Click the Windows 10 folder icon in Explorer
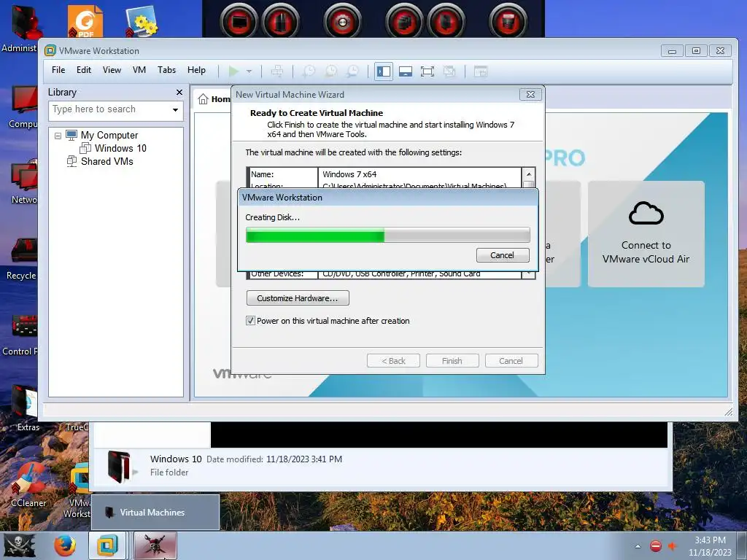This screenshot has width=747, height=560. pos(119,466)
